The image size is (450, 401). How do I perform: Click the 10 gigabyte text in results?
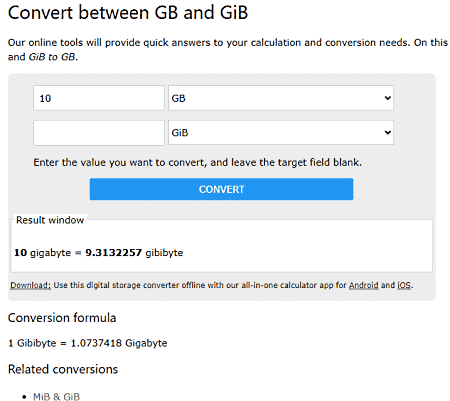(x=42, y=253)
